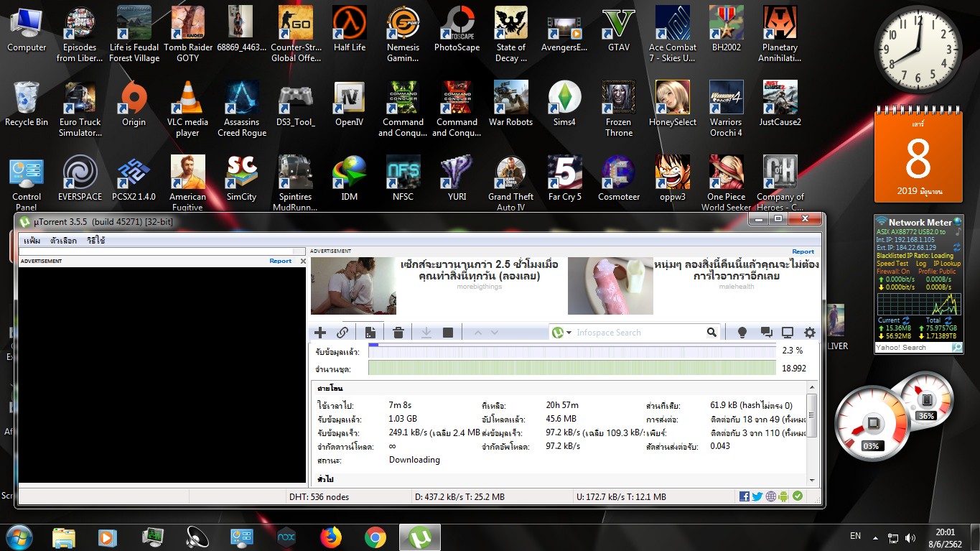
Task: Add torrent from URL via chain-link icon
Action: click(x=342, y=333)
